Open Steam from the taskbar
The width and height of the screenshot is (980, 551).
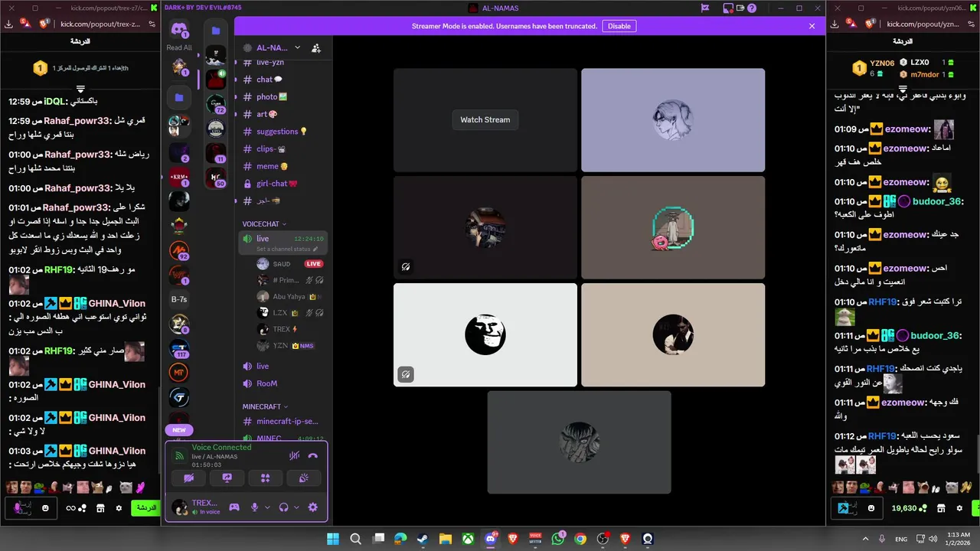point(423,539)
